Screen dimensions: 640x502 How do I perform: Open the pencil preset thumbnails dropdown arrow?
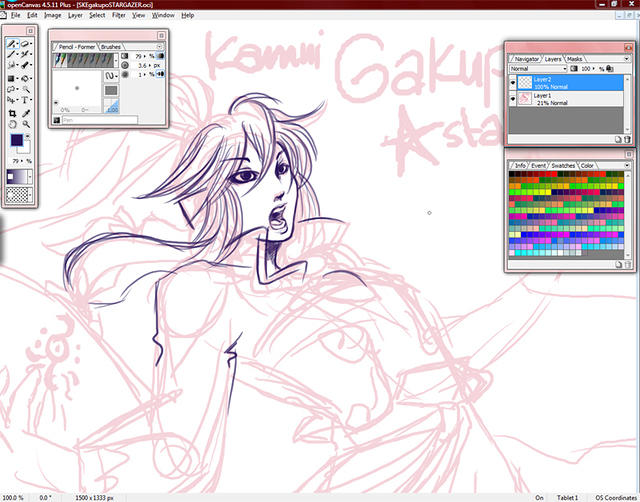pos(116,60)
